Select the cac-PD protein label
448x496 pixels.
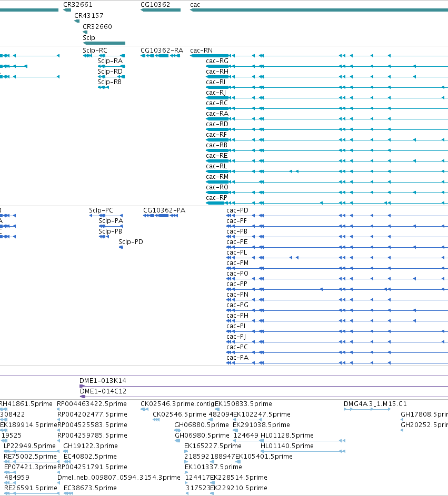pos(237,210)
